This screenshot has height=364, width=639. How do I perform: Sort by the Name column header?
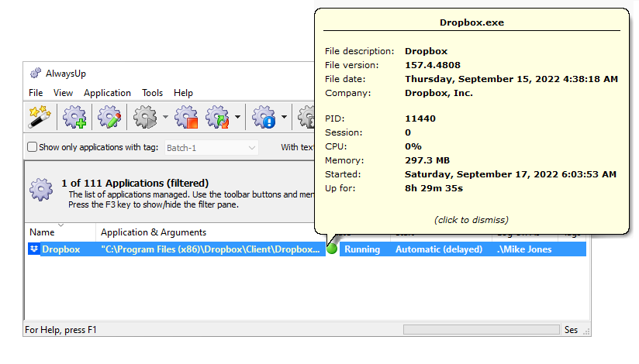[60, 232]
